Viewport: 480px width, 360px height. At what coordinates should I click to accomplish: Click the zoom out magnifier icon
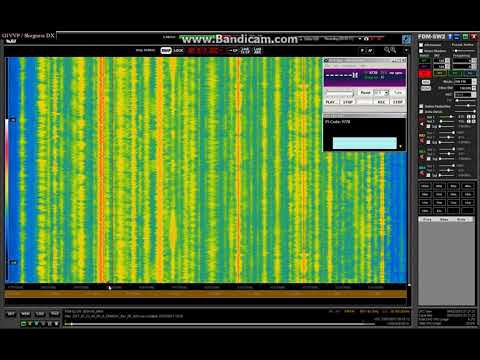tap(387, 50)
